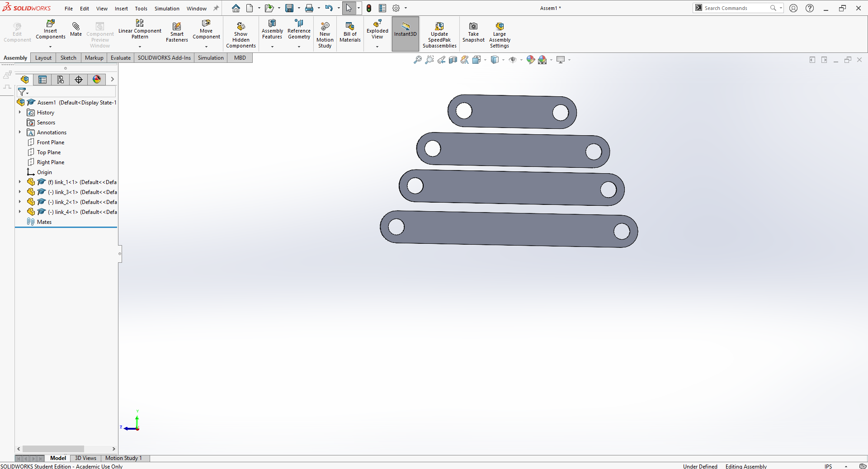The height and width of the screenshot is (469, 868).
Task: Click the SOLIDWORKS Add-Ins CommandManager tab
Action: 164,57
